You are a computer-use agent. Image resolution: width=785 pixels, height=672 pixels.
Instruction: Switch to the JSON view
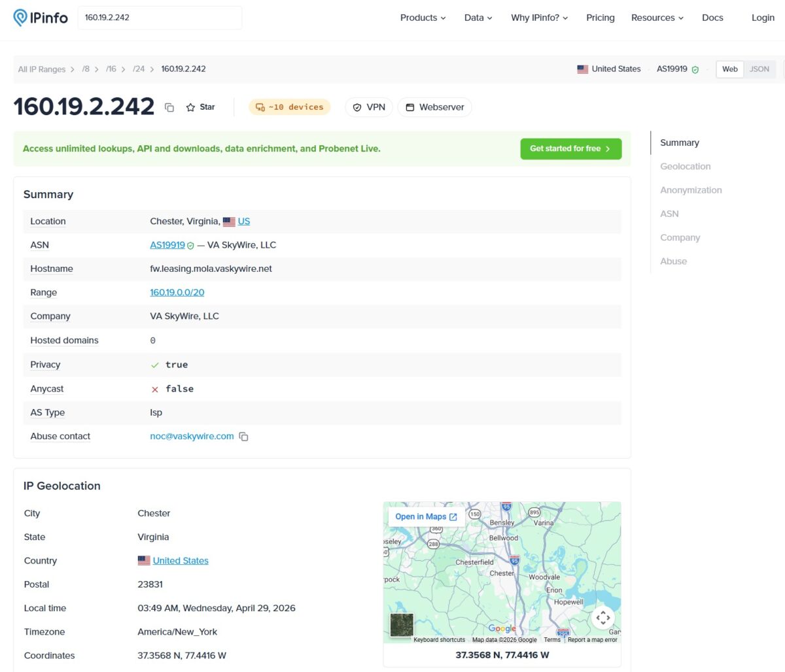pyautogui.click(x=759, y=69)
